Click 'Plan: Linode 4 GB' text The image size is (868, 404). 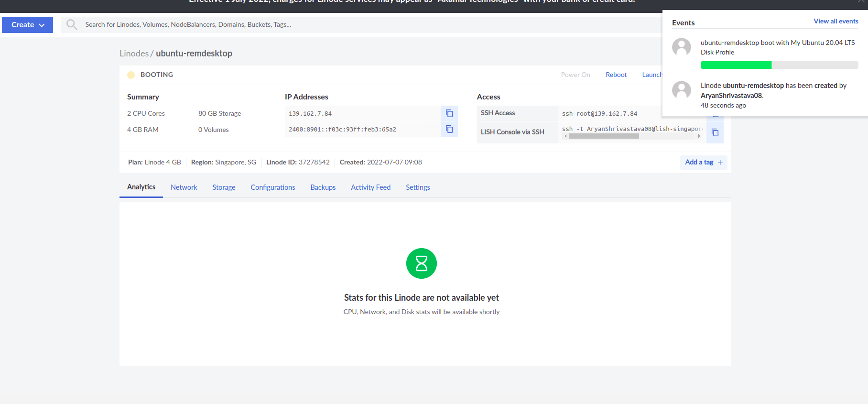154,162
